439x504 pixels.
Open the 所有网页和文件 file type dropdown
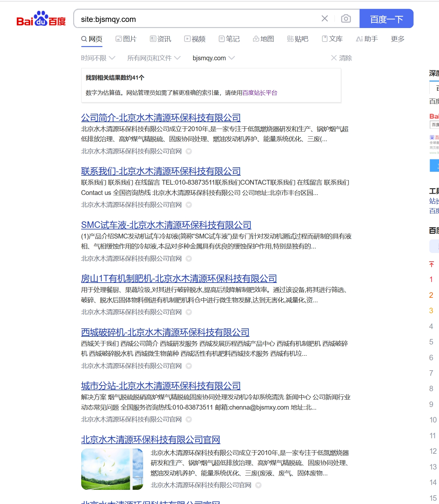click(x=153, y=58)
